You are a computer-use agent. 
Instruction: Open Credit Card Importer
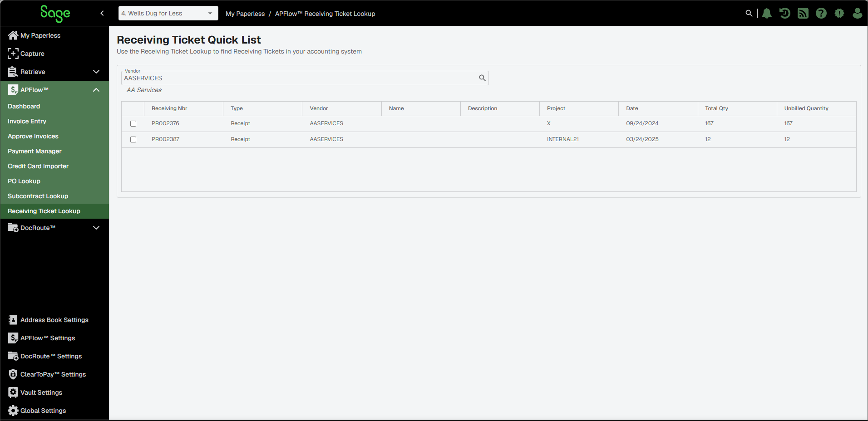tap(38, 166)
